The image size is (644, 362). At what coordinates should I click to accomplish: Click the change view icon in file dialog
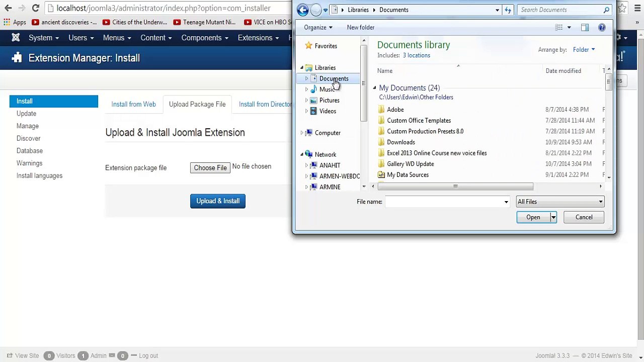559,28
